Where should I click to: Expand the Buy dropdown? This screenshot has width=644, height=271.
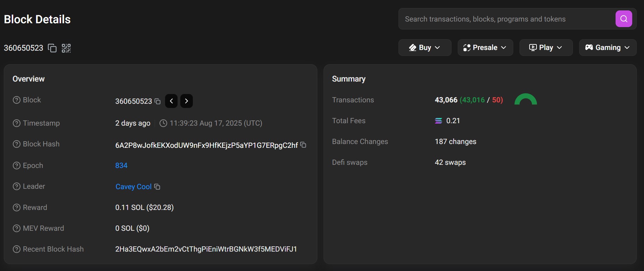coord(424,48)
